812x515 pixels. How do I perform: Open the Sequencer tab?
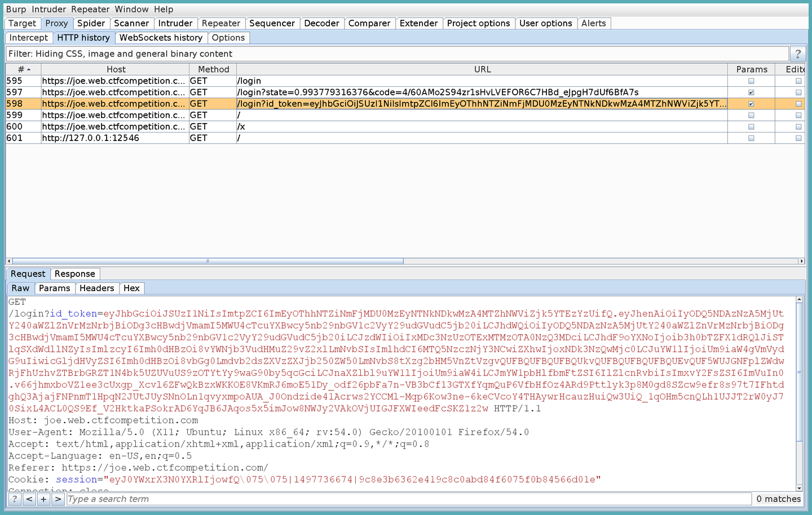point(272,23)
